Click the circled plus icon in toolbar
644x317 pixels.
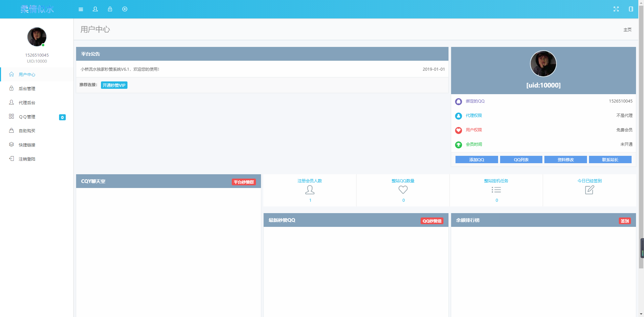point(125,9)
